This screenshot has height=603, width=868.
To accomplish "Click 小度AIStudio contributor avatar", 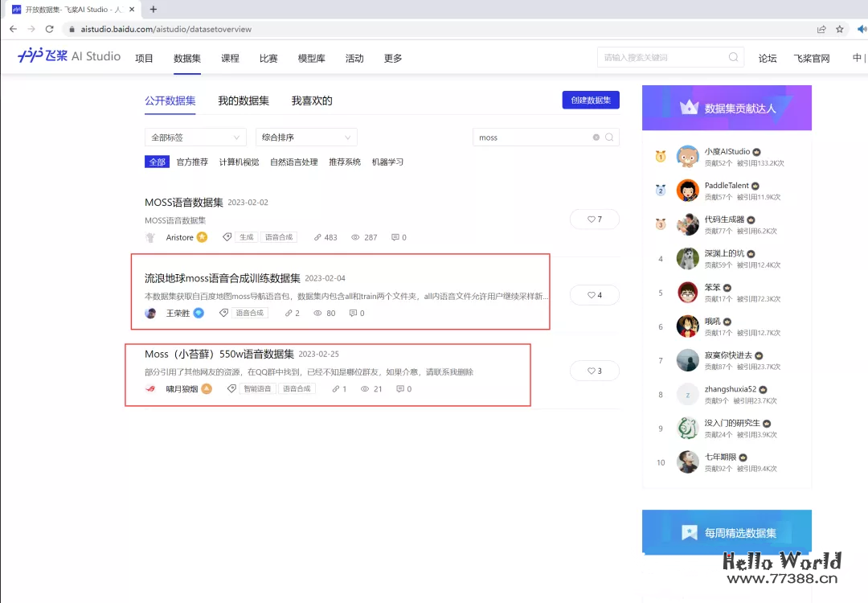I will (x=687, y=155).
